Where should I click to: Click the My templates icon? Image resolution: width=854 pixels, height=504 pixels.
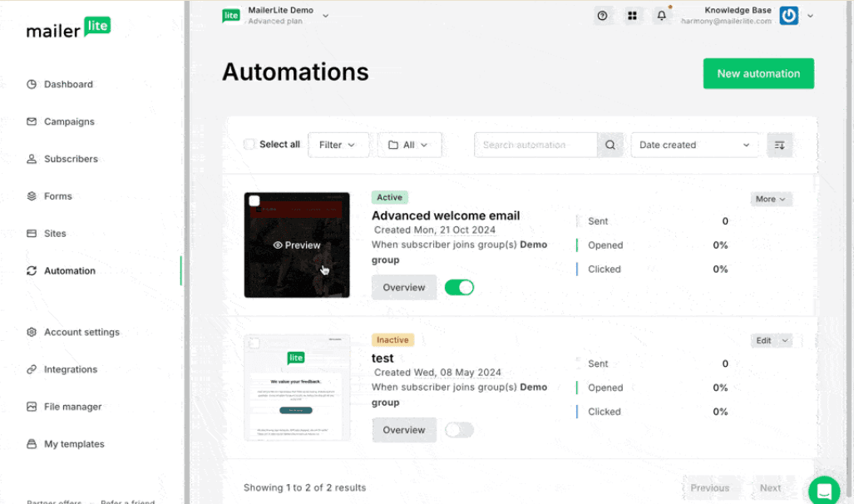point(32,444)
